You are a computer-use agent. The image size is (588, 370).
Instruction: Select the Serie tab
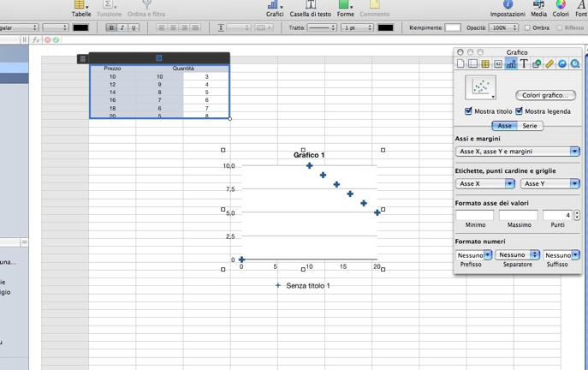tap(530, 126)
